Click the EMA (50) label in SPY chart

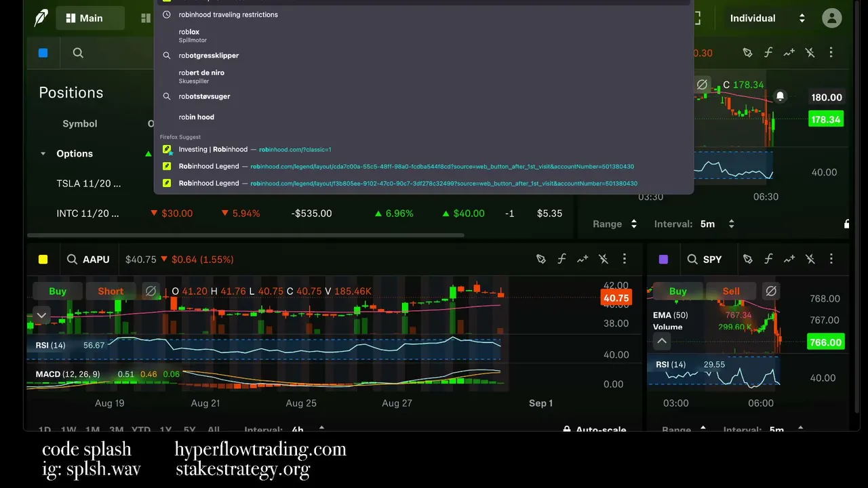coord(671,315)
